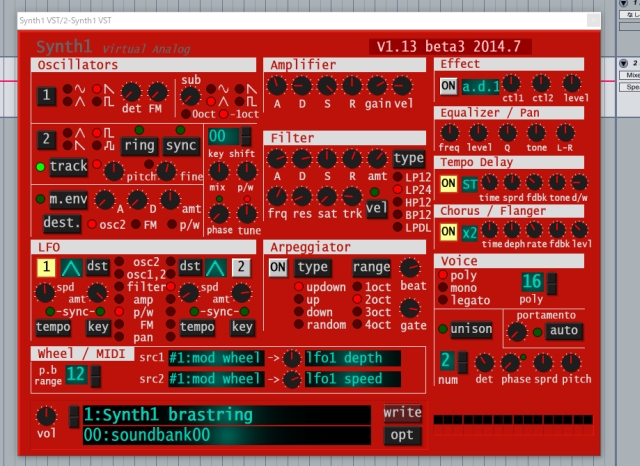Toggle the Effect ON switch
This screenshot has height=466, width=640.
pyautogui.click(x=448, y=86)
